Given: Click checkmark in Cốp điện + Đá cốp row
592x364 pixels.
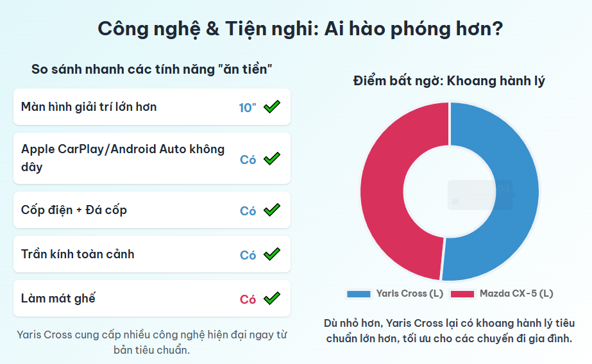Looking at the screenshot, I should pos(272,210).
